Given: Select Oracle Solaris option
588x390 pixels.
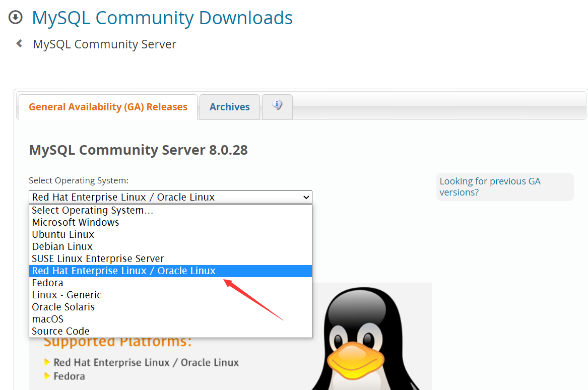Looking at the screenshot, I should 170,307.
